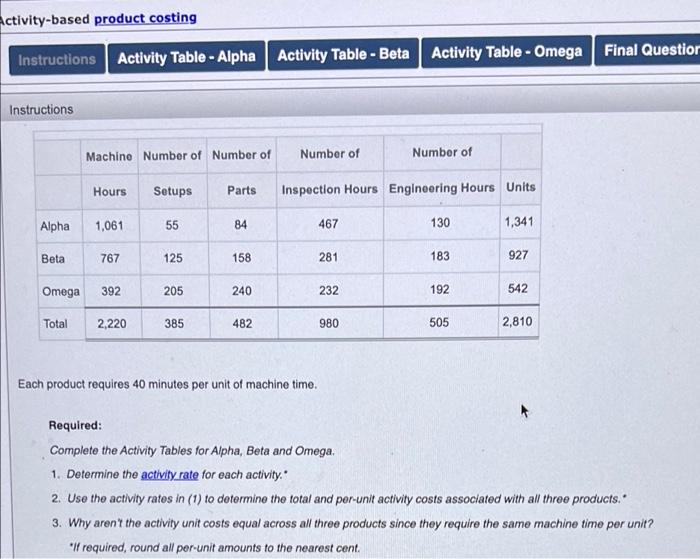Select Omega parts cell 240
The width and height of the screenshot is (700, 559).
(242, 291)
